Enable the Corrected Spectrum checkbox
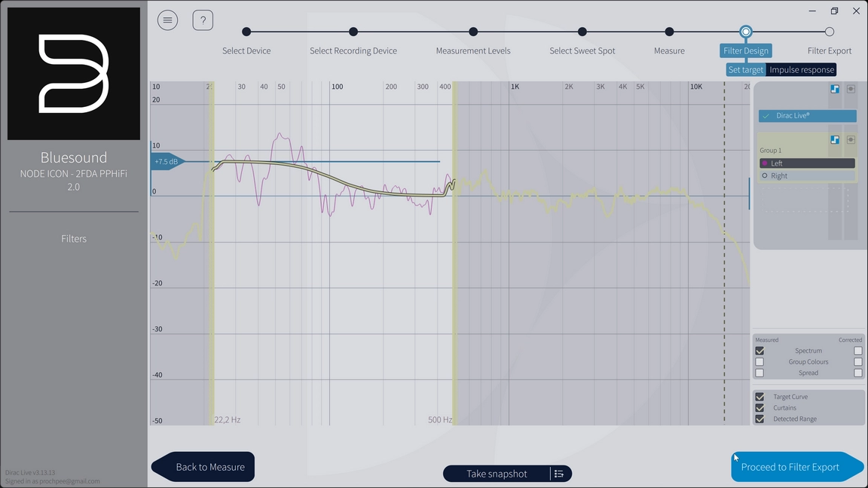The width and height of the screenshot is (868, 488). pyautogui.click(x=857, y=351)
